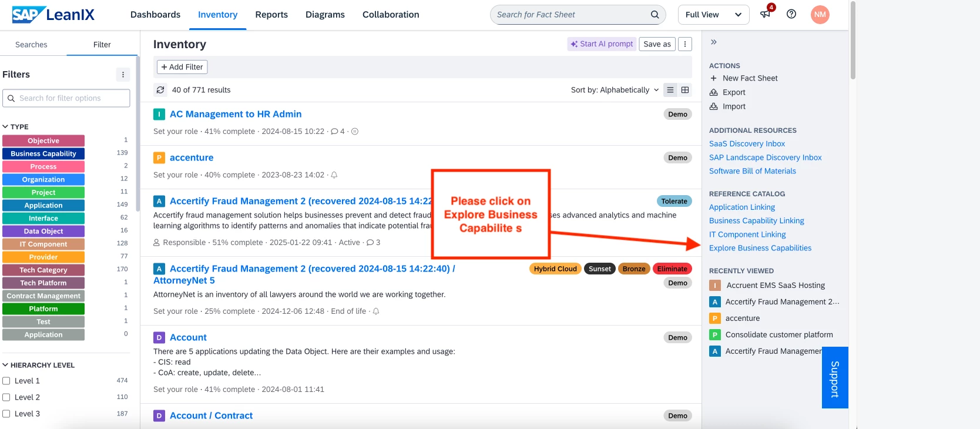Switch to the Filter tab

point(102,45)
